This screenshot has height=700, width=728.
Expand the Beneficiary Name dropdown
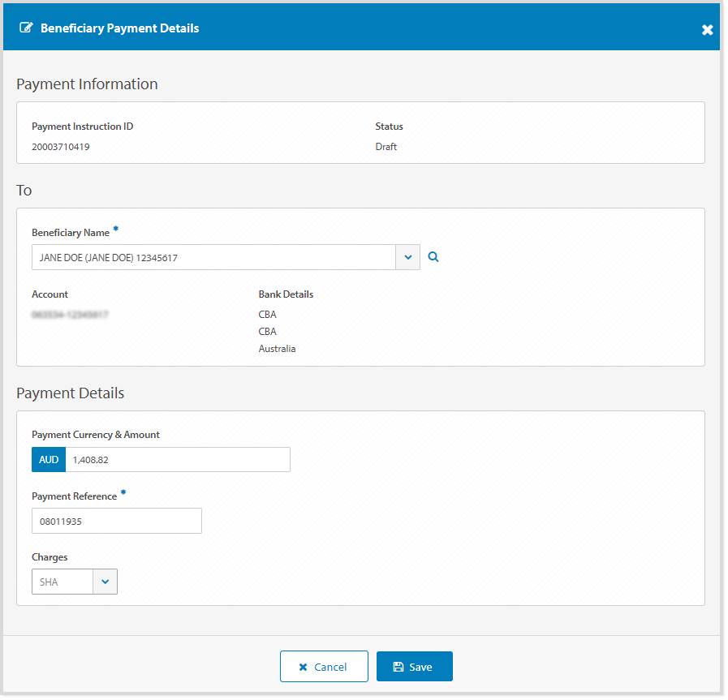pos(407,256)
